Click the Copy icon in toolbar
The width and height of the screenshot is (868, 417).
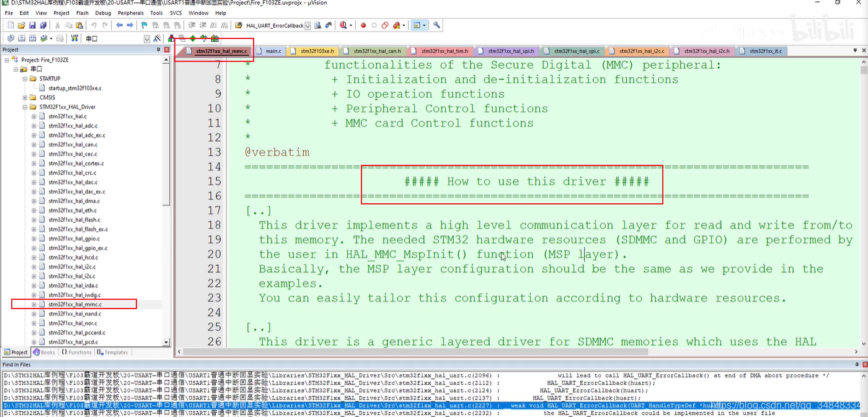pos(68,25)
